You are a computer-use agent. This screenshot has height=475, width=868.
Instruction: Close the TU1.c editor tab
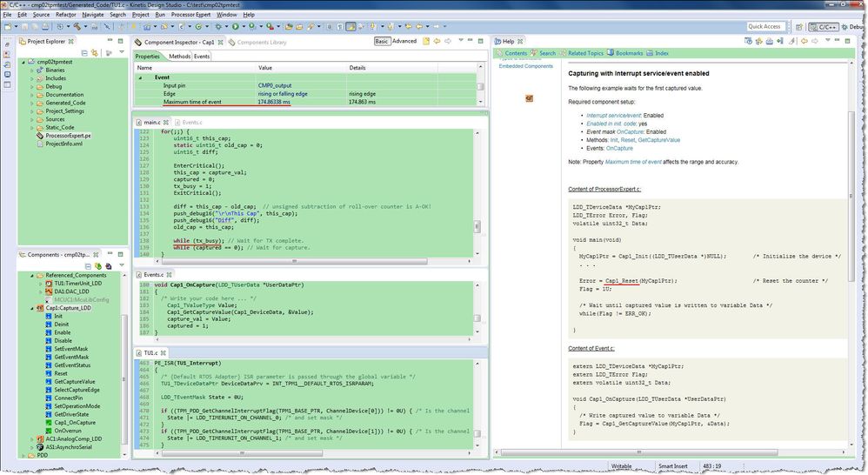click(x=164, y=352)
